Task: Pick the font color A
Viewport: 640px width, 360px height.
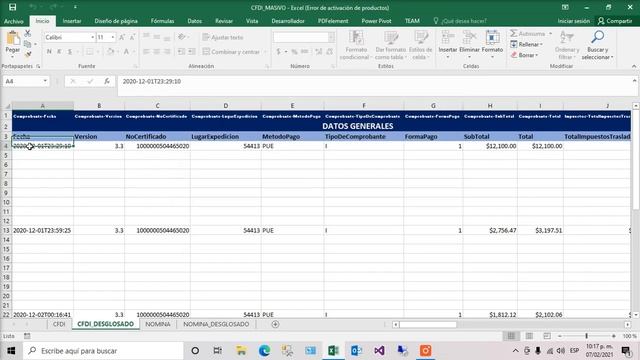Action: pyautogui.click(x=126, y=51)
